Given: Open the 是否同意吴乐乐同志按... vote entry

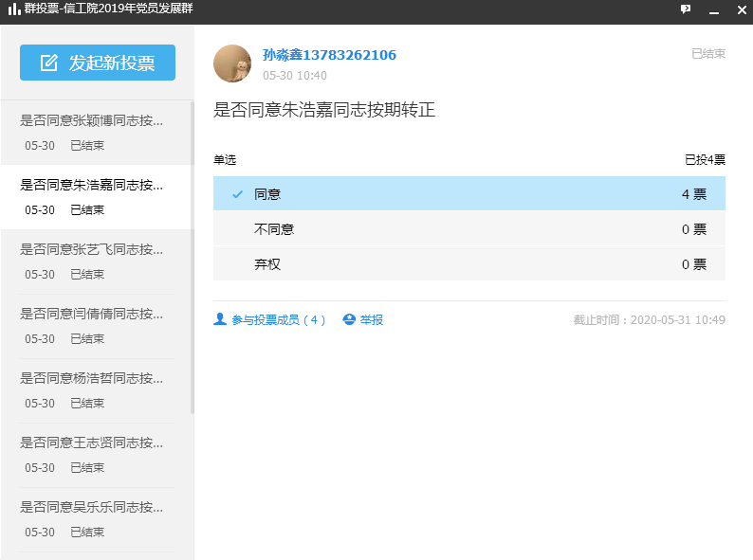Looking at the screenshot, I should [97, 519].
